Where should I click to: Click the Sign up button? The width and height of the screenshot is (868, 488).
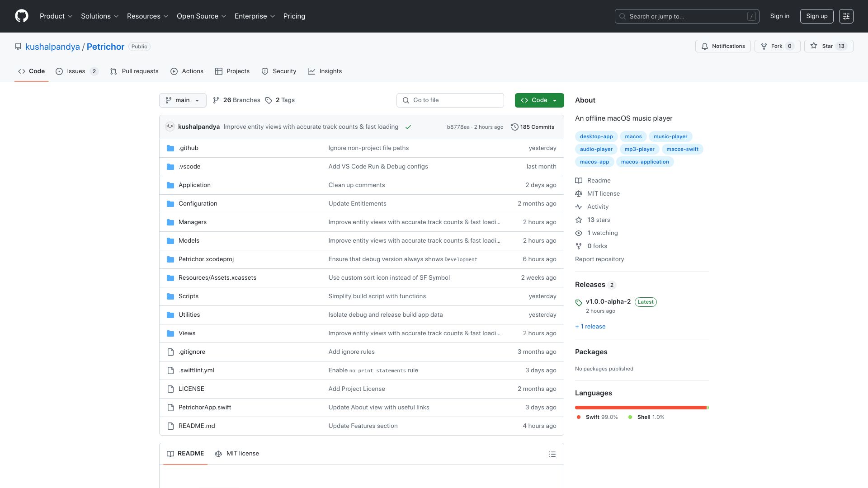click(x=816, y=16)
